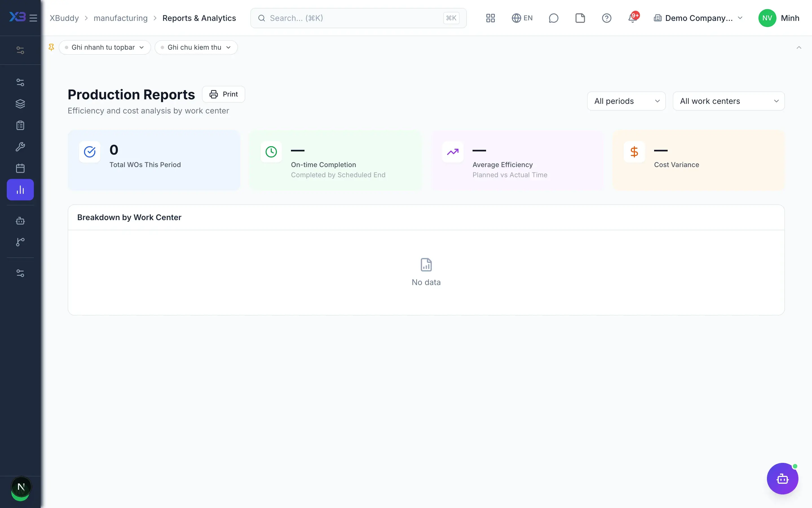This screenshot has height=508, width=812.
Task: Open the sticky note icon in topbar
Action: point(580,18)
